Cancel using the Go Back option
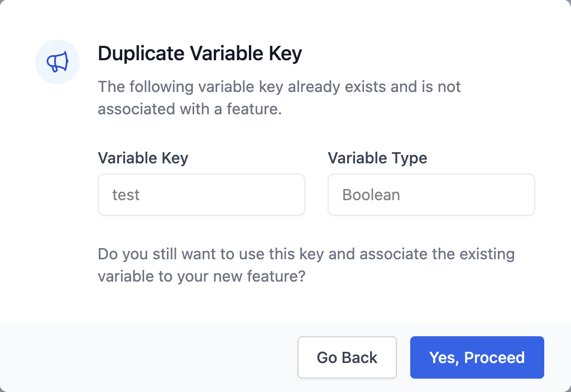The width and height of the screenshot is (571, 392). coord(347,357)
